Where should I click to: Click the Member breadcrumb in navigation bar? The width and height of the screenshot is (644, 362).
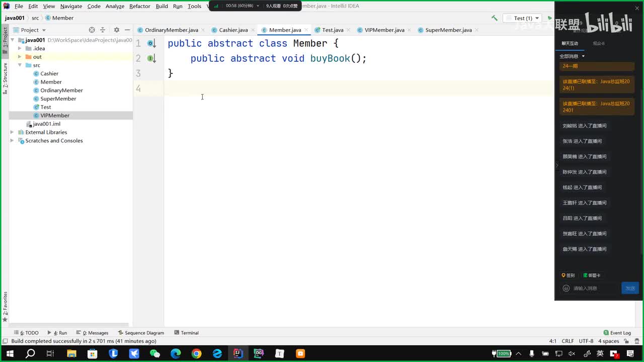click(x=59, y=18)
